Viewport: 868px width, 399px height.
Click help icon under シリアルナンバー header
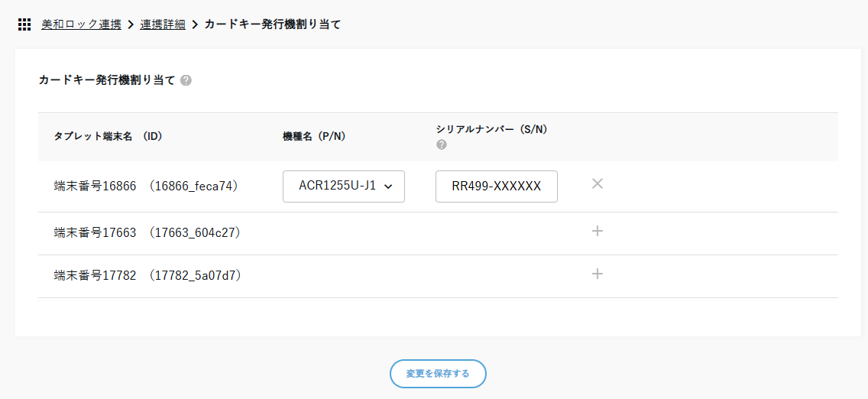[x=441, y=144]
